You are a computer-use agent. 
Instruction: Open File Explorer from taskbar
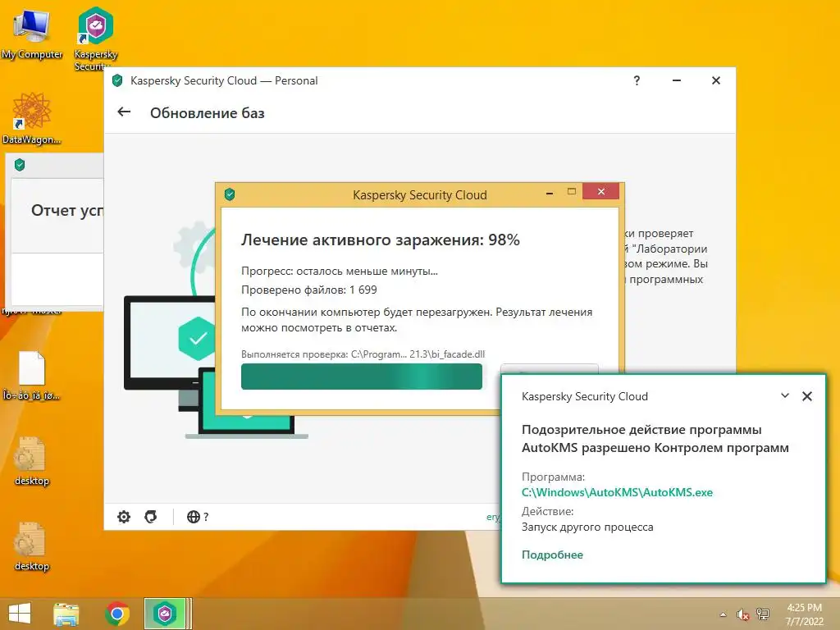click(x=66, y=614)
